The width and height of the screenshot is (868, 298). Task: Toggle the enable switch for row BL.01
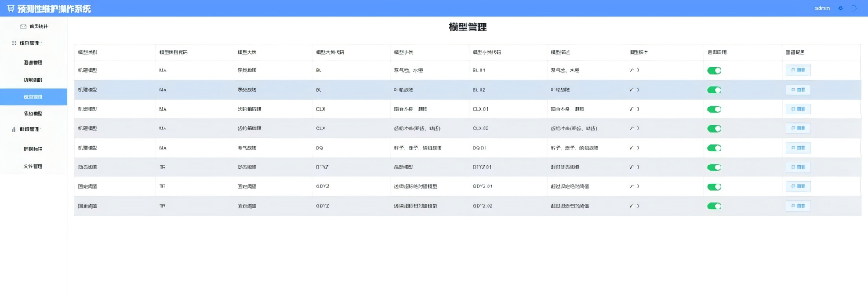coord(714,71)
